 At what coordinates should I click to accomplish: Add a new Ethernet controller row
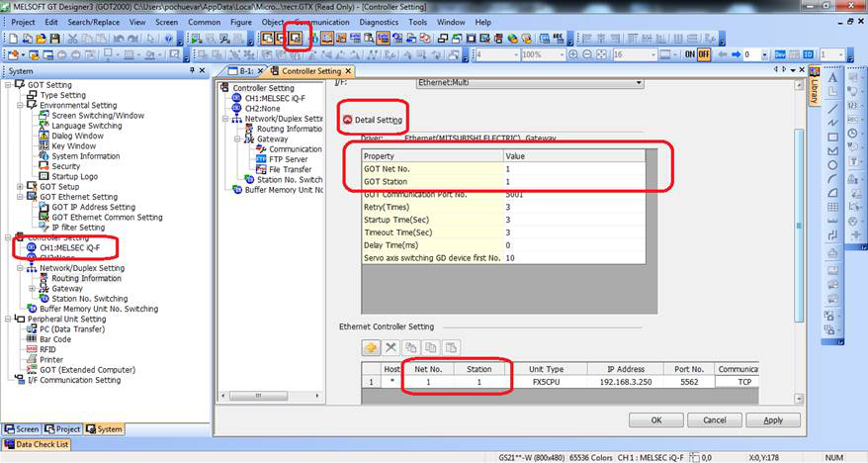(x=371, y=348)
